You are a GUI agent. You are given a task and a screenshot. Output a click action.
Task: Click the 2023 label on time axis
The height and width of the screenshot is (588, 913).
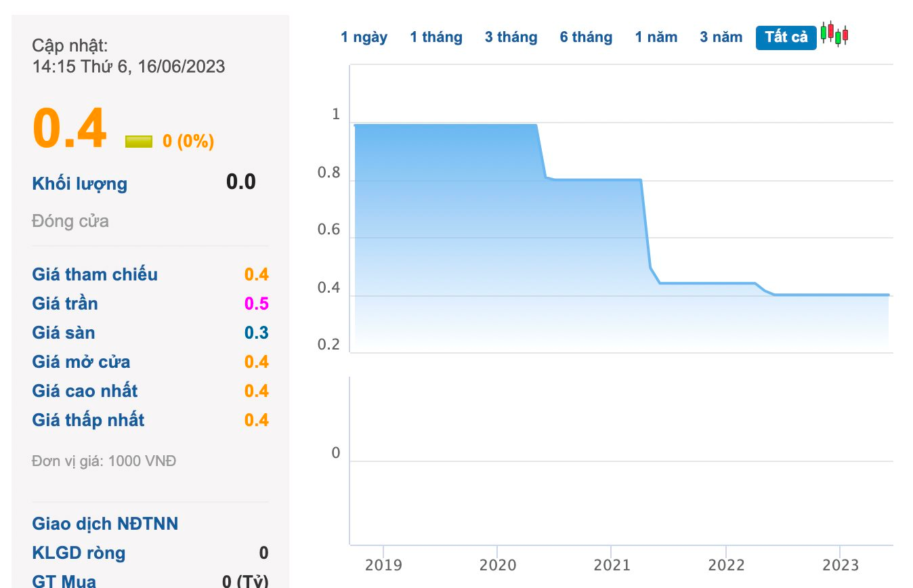(x=839, y=565)
